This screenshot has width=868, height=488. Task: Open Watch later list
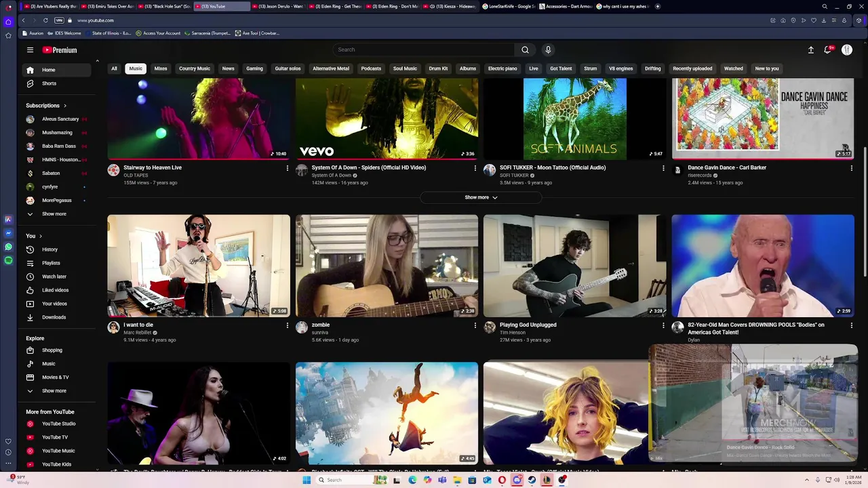point(57,277)
